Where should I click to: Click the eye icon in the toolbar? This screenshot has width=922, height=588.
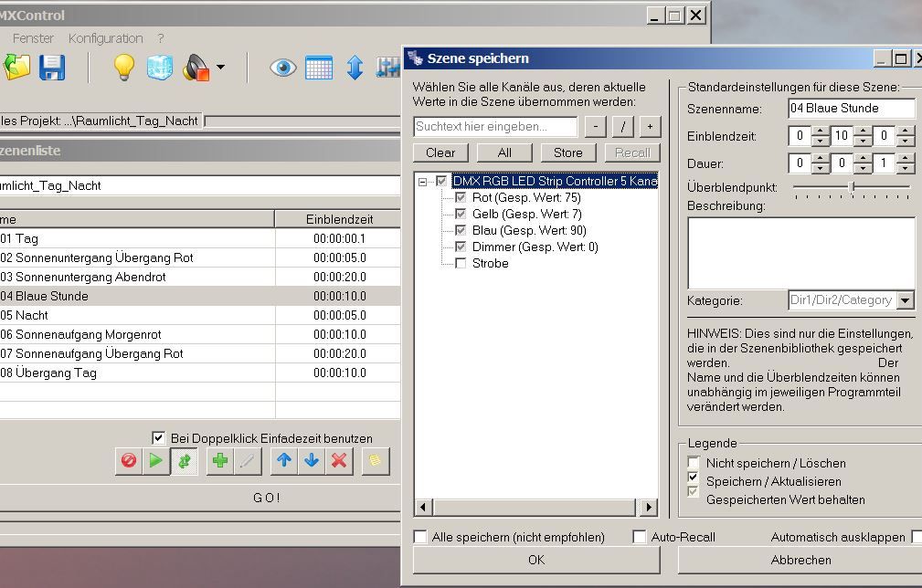(x=282, y=68)
